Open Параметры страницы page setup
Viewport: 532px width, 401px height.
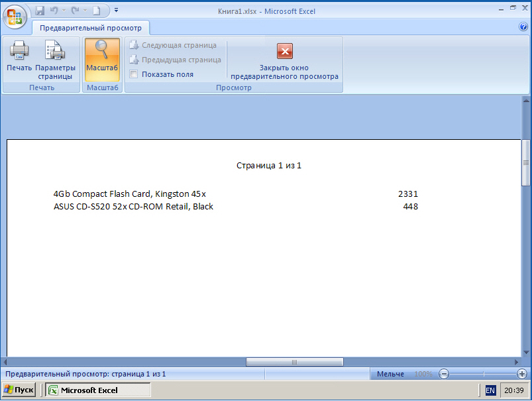point(55,60)
